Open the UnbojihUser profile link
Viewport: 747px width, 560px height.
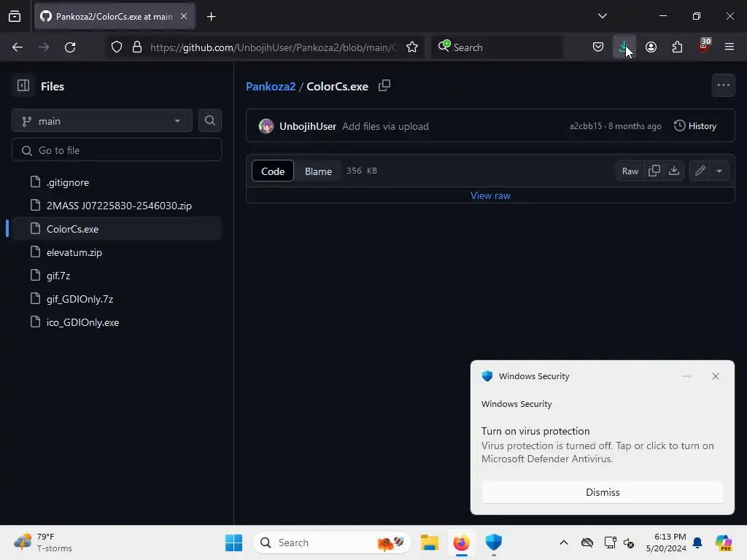click(x=307, y=126)
